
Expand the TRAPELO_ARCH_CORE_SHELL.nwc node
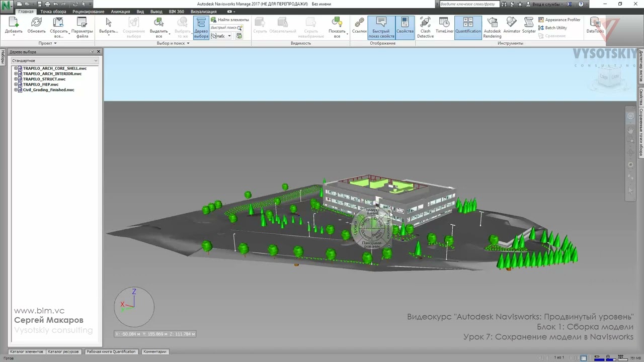click(16, 68)
